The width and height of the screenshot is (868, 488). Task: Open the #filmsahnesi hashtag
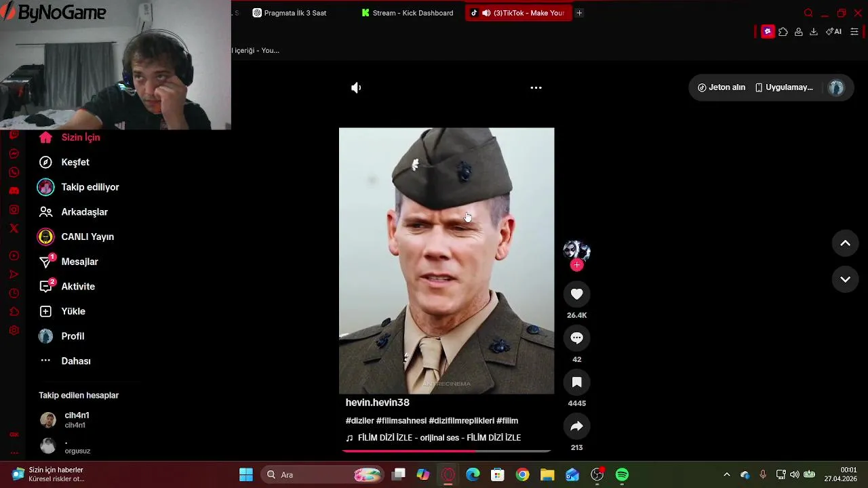pyautogui.click(x=401, y=421)
